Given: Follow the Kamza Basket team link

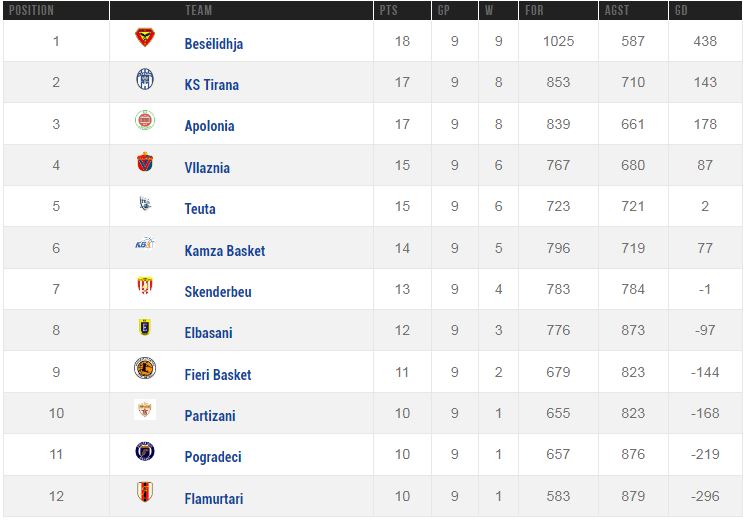Looking at the screenshot, I should (225, 251).
